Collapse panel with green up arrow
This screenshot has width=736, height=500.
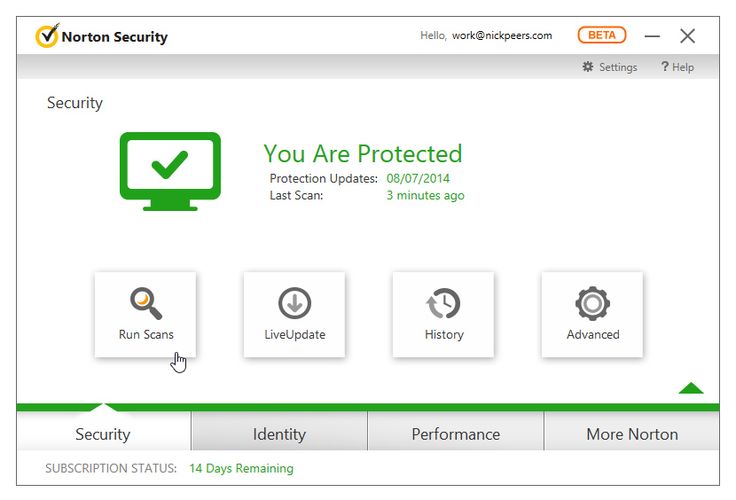pyautogui.click(x=690, y=388)
